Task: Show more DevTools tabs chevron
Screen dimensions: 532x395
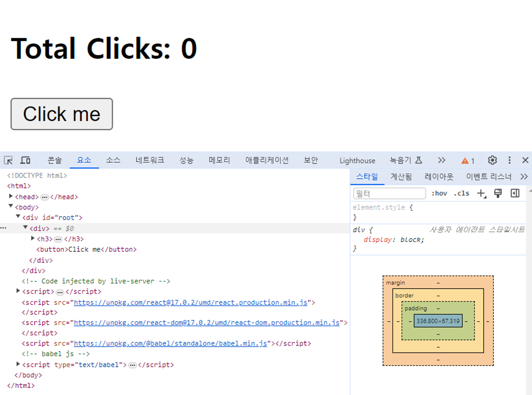Action: (x=441, y=160)
